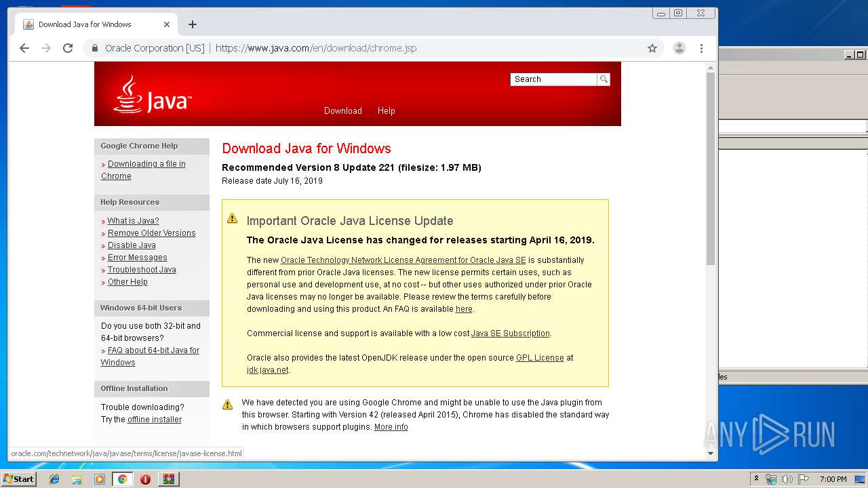Image resolution: width=868 pixels, height=488 pixels.
Task: Click the warning icon beside Chrome detection notice
Action: (x=228, y=405)
